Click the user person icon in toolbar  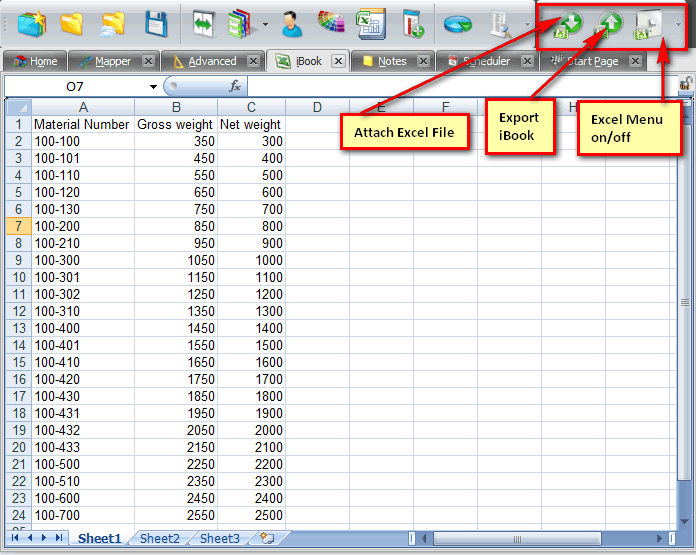point(292,23)
